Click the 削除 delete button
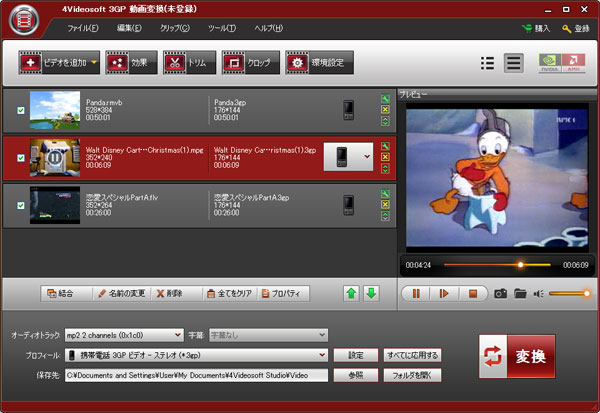Screen dimensions: 600x413 (176, 294)
